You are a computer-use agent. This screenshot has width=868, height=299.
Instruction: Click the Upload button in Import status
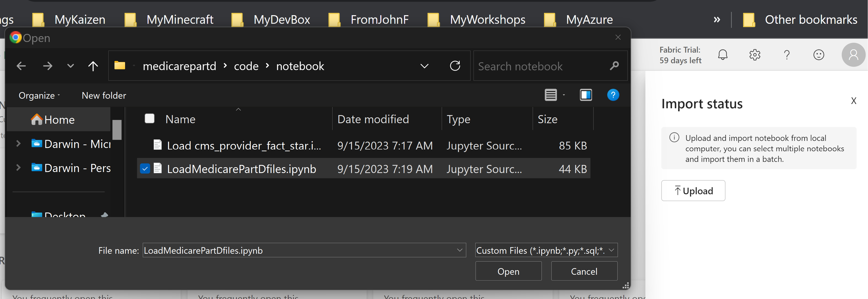click(693, 191)
